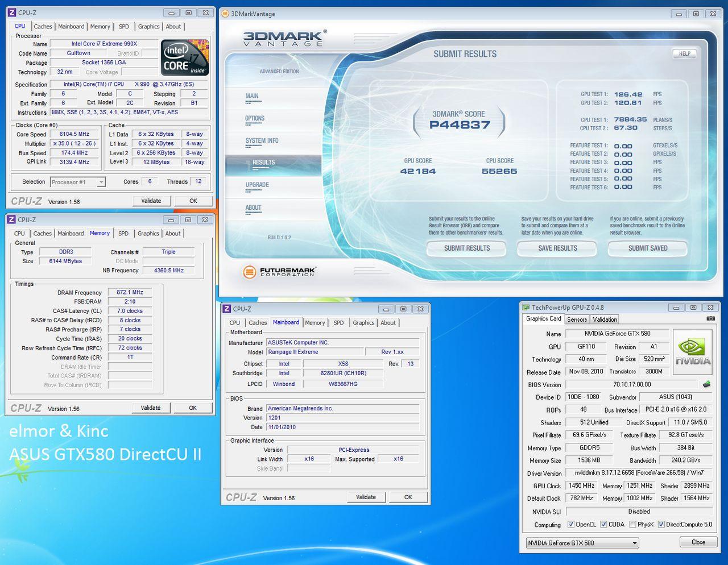Select SYSTEM INFO in 3DMark Vantage sidebar

click(262, 140)
